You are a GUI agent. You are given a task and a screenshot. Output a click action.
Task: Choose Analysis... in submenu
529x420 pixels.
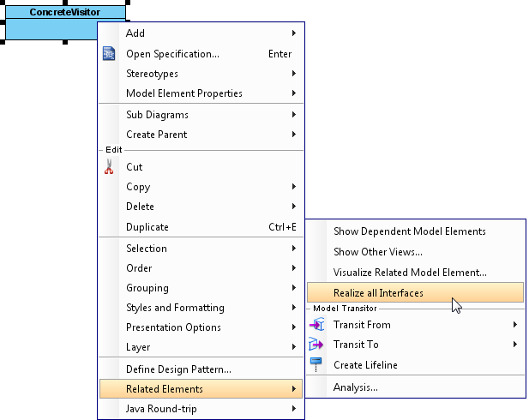(415, 387)
